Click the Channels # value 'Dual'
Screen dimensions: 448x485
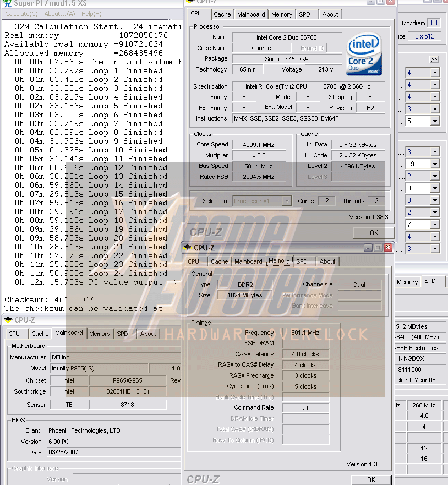pos(359,285)
